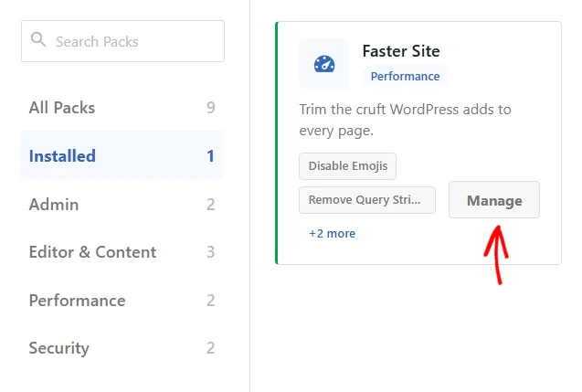Click the pack description text
The width and height of the screenshot is (582, 392).
406,120
